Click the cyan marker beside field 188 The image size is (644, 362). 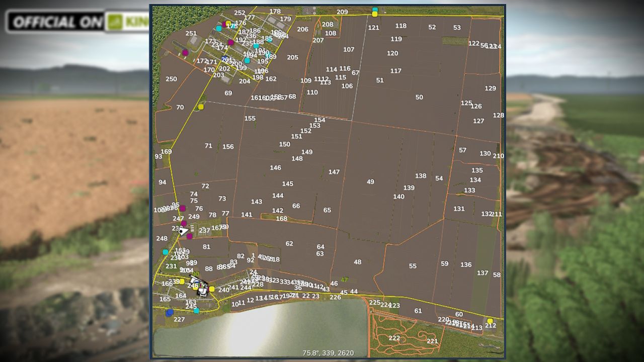point(256,46)
